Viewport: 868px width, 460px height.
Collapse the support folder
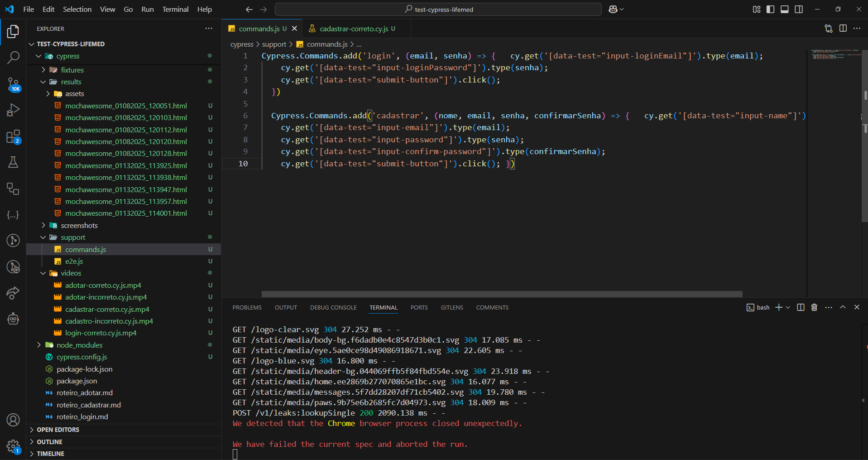click(x=43, y=237)
